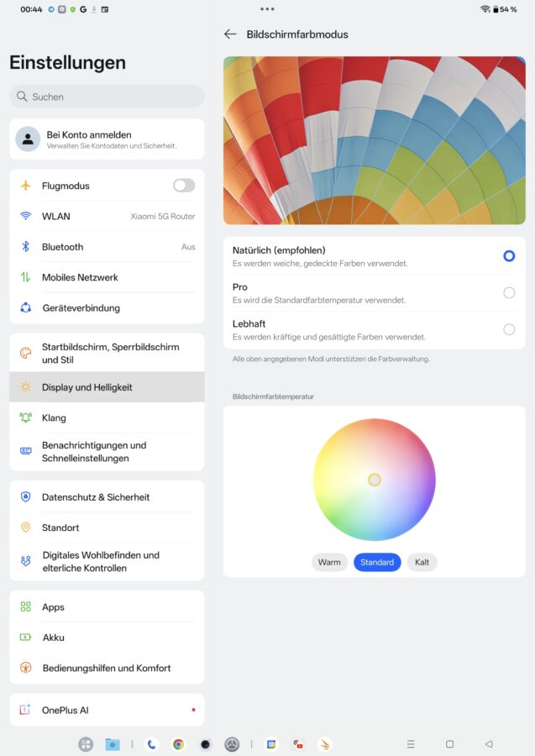Open Bedienungshilfen und Komfort entry

coord(107,668)
